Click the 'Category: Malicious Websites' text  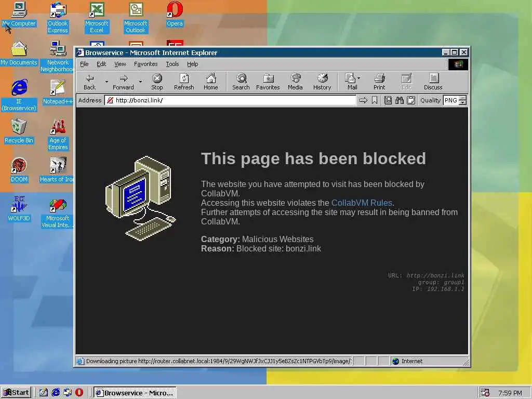[257, 239]
